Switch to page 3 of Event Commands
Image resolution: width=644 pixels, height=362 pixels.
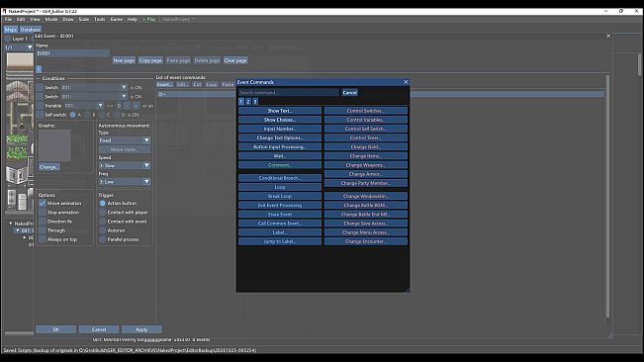255,101
